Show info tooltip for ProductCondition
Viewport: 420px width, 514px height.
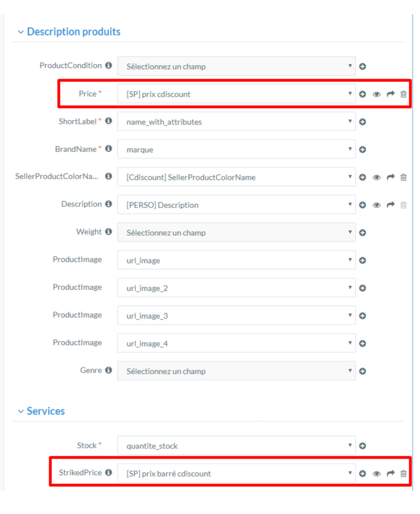click(x=109, y=65)
